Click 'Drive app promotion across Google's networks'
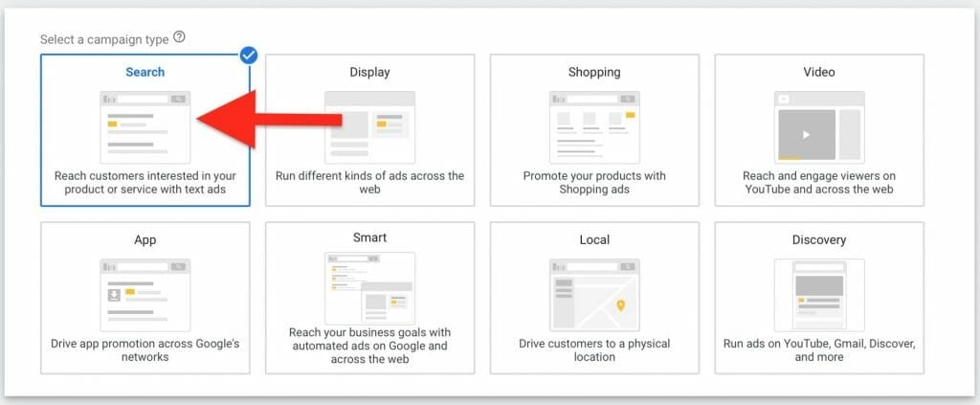 coord(145,350)
